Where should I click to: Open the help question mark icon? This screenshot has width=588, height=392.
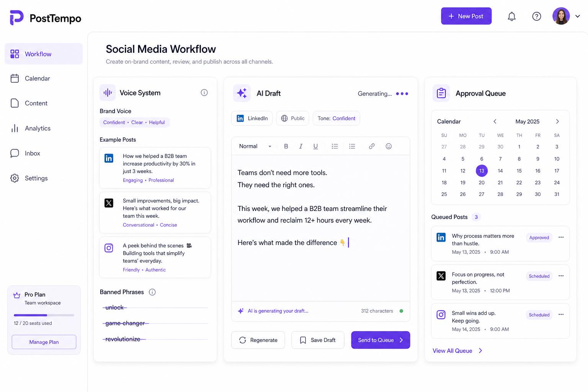click(x=537, y=16)
